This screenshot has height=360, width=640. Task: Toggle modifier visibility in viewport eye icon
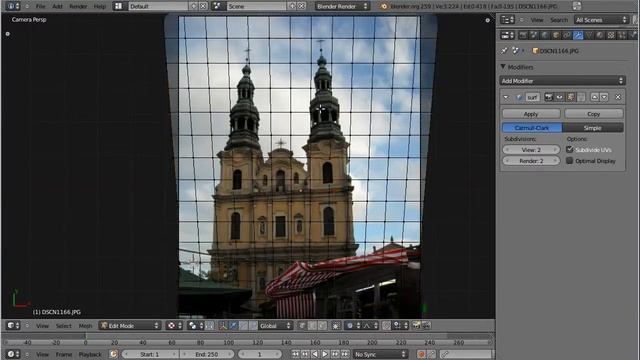click(560, 97)
